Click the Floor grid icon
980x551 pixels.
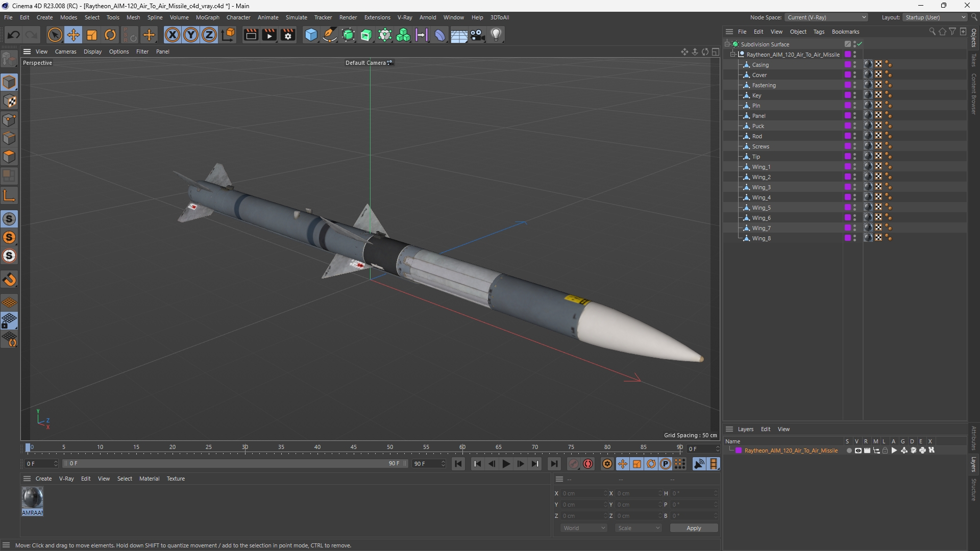click(x=459, y=35)
